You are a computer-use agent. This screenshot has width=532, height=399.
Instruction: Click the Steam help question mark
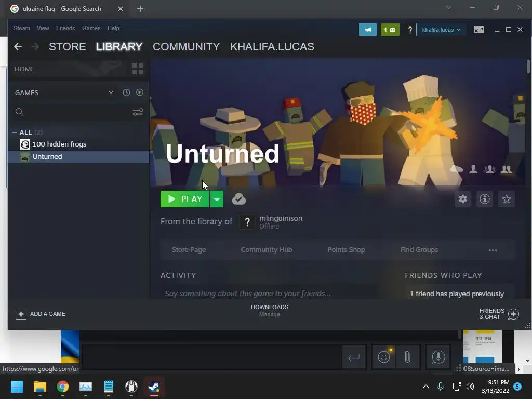click(410, 30)
